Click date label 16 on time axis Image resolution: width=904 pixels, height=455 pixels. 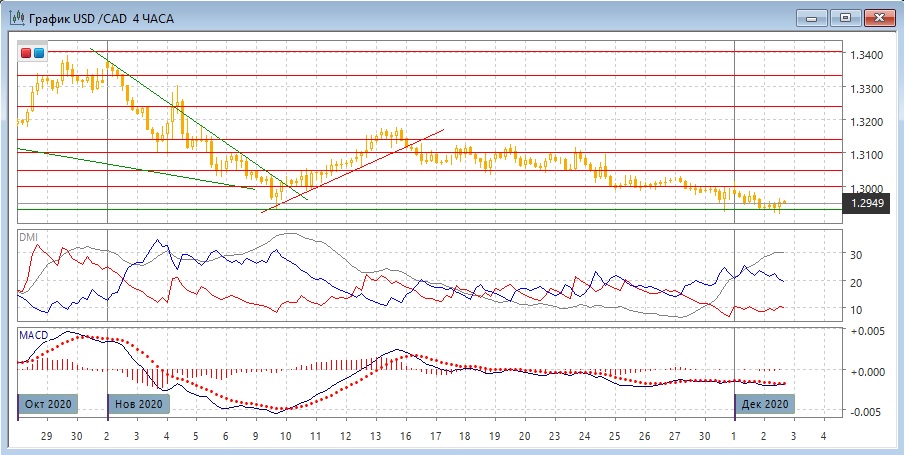coord(404,436)
